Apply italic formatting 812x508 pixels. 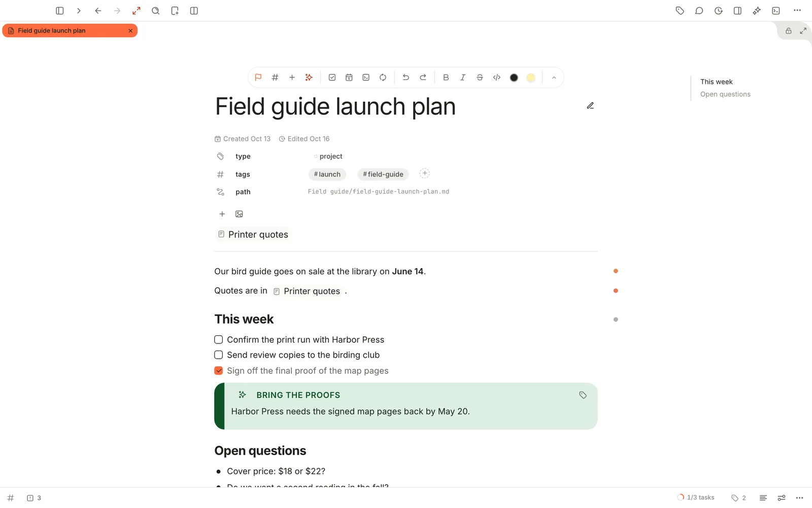point(463,77)
